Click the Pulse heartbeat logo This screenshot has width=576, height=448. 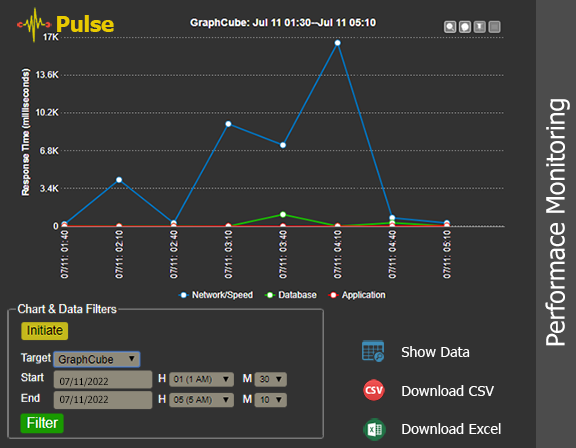coord(65,24)
